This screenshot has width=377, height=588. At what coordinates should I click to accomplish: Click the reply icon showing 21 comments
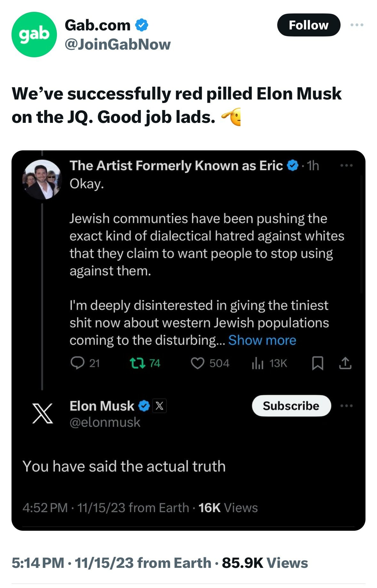[77, 363]
